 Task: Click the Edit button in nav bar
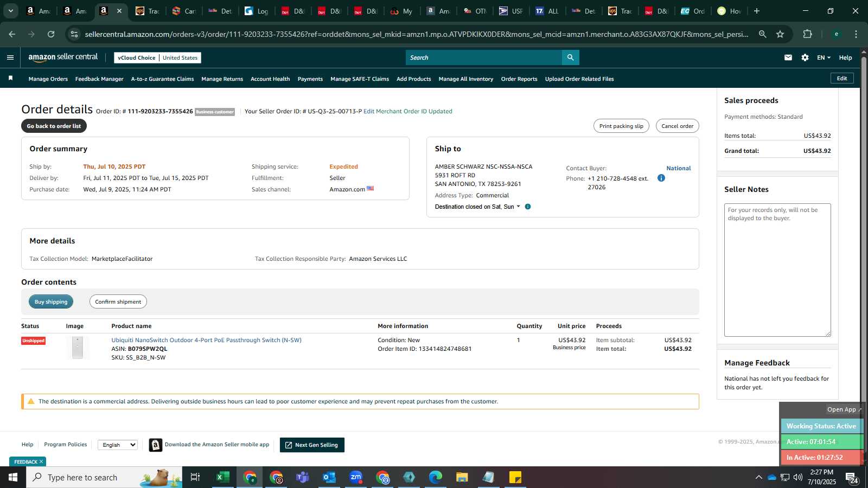(842, 78)
